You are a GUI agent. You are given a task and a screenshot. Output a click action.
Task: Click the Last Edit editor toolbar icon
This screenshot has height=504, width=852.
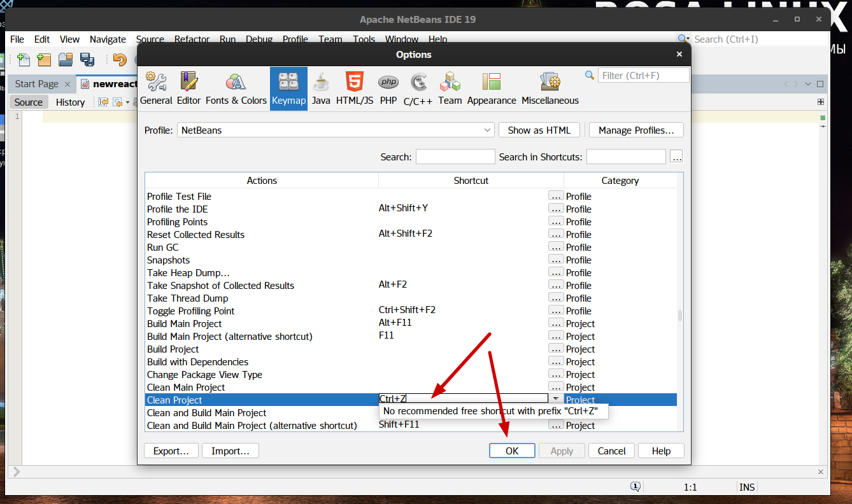[x=103, y=102]
